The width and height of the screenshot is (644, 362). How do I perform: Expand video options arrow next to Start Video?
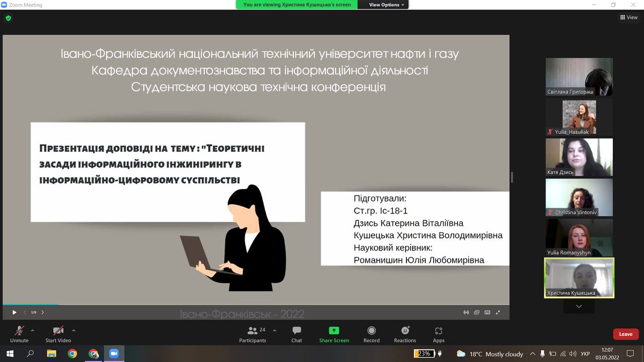(74, 330)
